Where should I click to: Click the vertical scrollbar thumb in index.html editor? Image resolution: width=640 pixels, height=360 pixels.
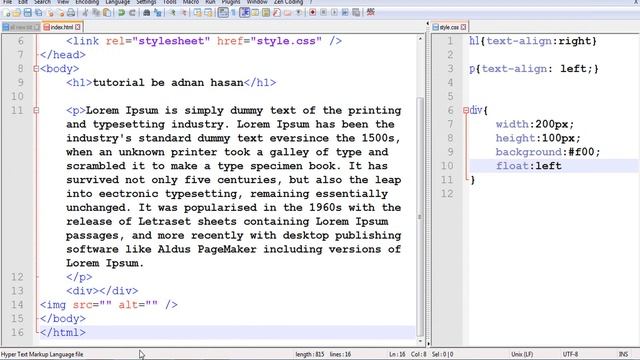pos(420,216)
